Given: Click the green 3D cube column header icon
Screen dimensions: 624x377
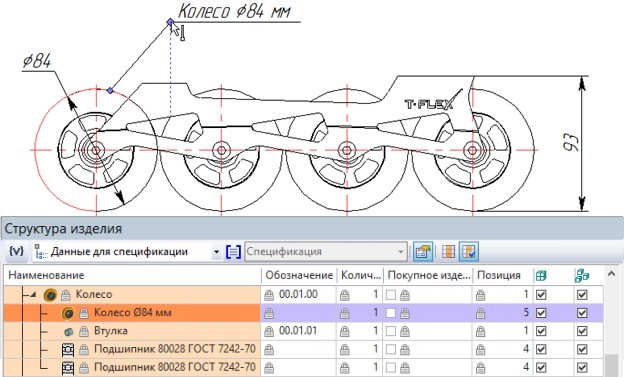Looking at the screenshot, I should [541, 275].
